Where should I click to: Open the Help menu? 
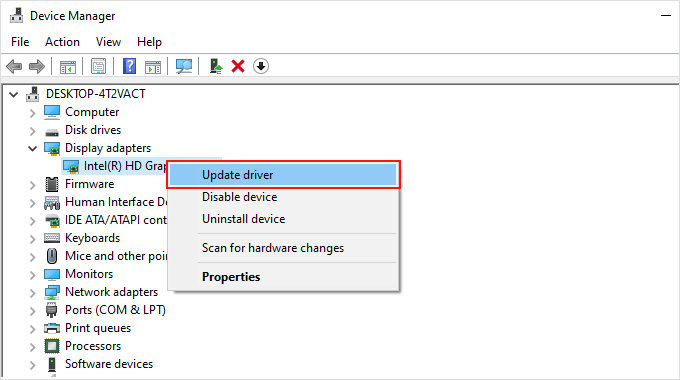coord(149,42)
